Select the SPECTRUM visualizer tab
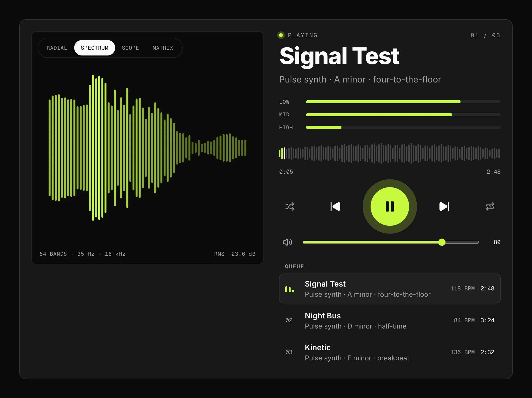Screen dimensions: 532x398 pyautogui.click(x=94, y=48)
